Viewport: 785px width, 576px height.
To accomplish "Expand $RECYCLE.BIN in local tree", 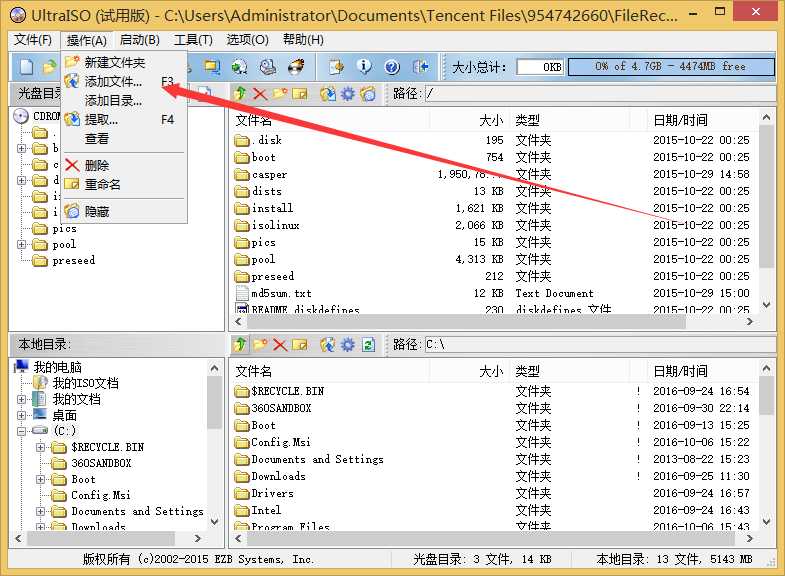I will point(41,447).
